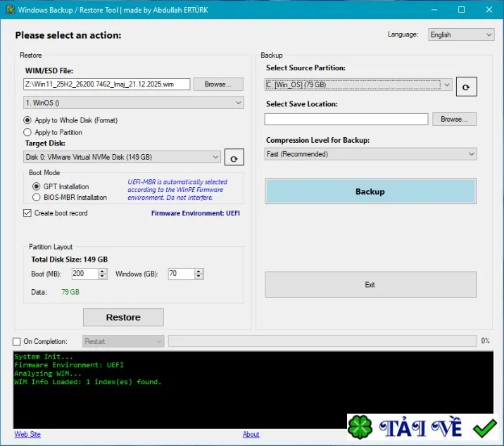Open Compression Level for Backup dropdown
The height and width of the screenshot is (446, 504).
tap(370, 154)
